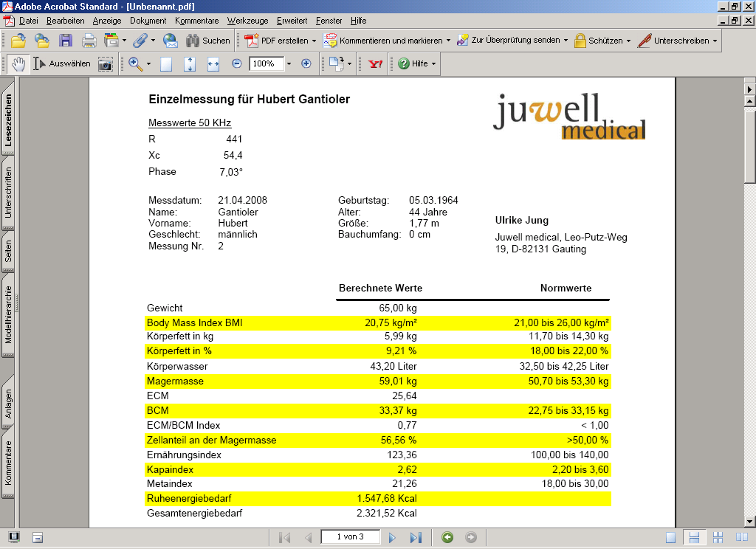Click the vertical scrollbar down arrow
Image resolution: width=756 pixels, height=549 pixels.
(x=749, y=522)
